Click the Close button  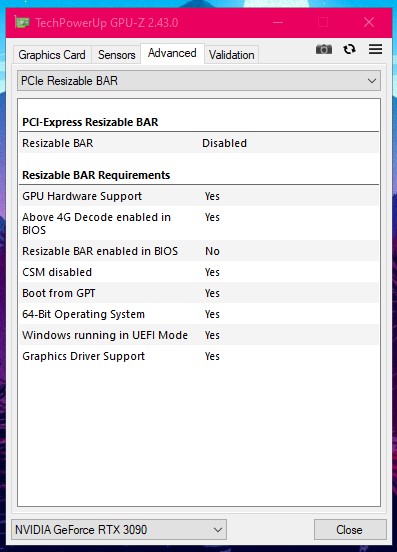pyautogui.click(x=349, y=529)
